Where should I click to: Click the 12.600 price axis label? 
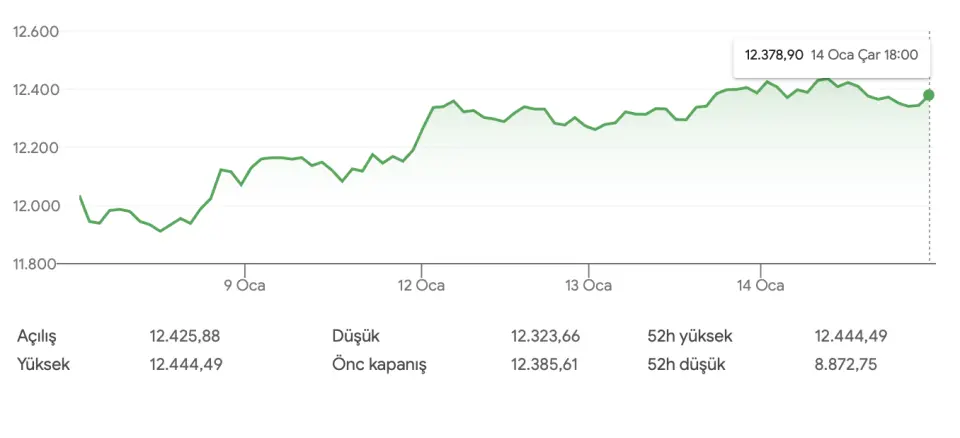36,32
